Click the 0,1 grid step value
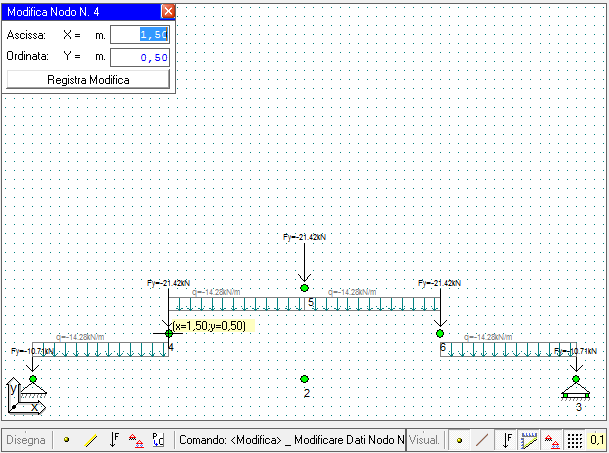The width and height of the screenshot is (609, 453). tap(597, 440)
